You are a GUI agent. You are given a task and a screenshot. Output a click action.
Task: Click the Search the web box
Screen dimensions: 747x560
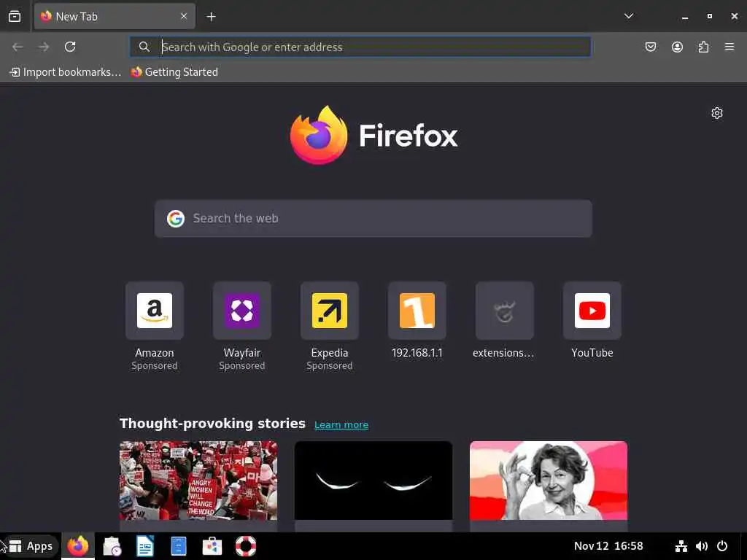pyautogui.click(x=373, y=219)
